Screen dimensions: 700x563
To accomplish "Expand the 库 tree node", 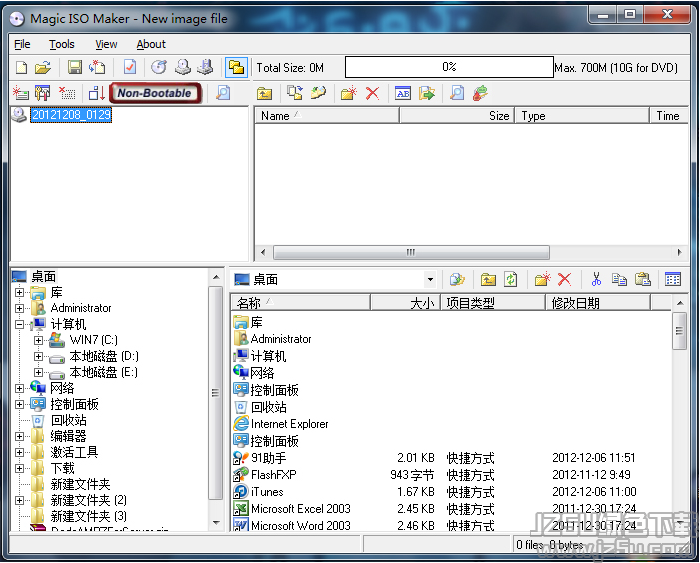I will click(20, 293).
